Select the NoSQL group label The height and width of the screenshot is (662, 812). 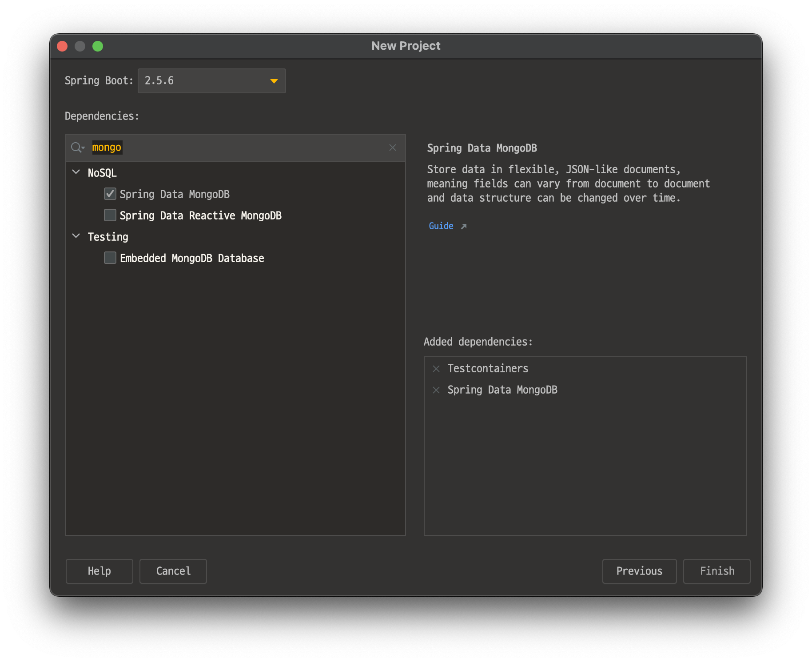click(102, 173)
